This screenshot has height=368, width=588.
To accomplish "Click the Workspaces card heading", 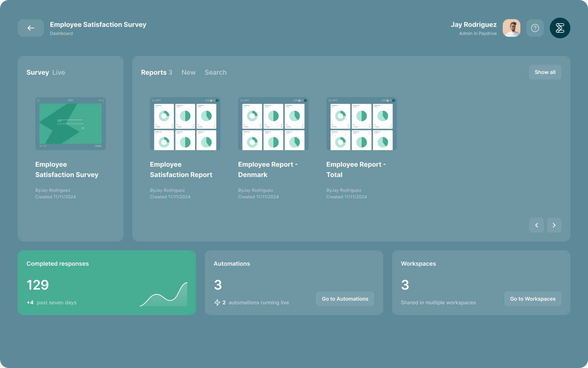I will [x=419, y=263].
